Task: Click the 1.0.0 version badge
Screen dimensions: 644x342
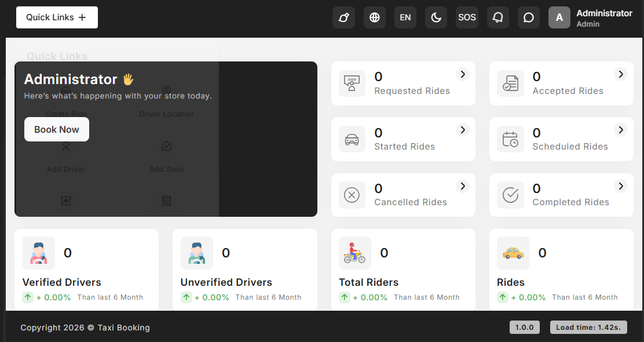Action: point(525,328)
